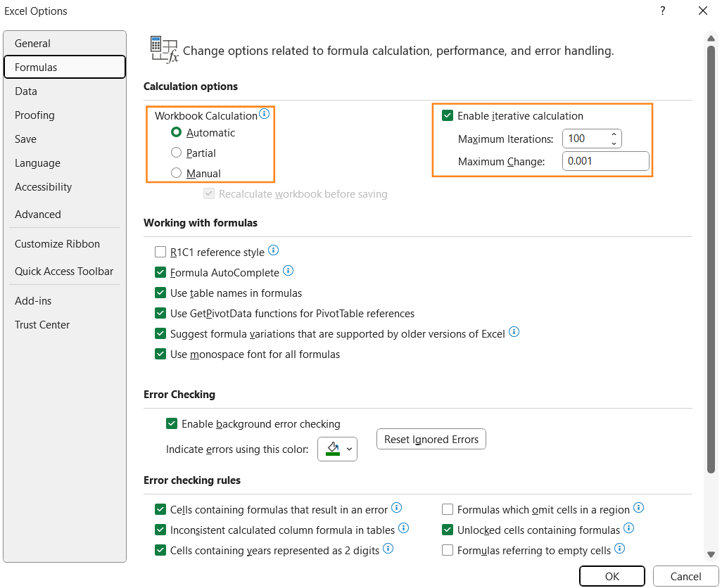
Task: Open the Data options category
Action: (65, 91)
